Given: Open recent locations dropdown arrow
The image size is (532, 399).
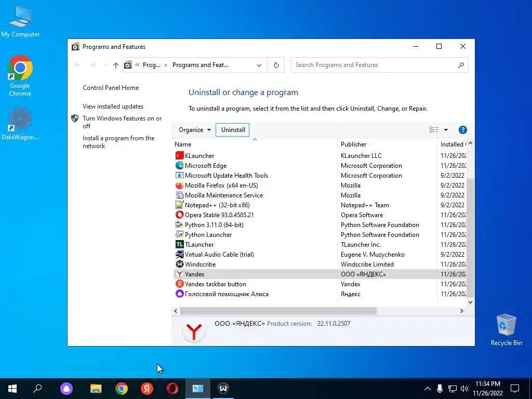Looking at the screenshot, I should click(105, 65).
